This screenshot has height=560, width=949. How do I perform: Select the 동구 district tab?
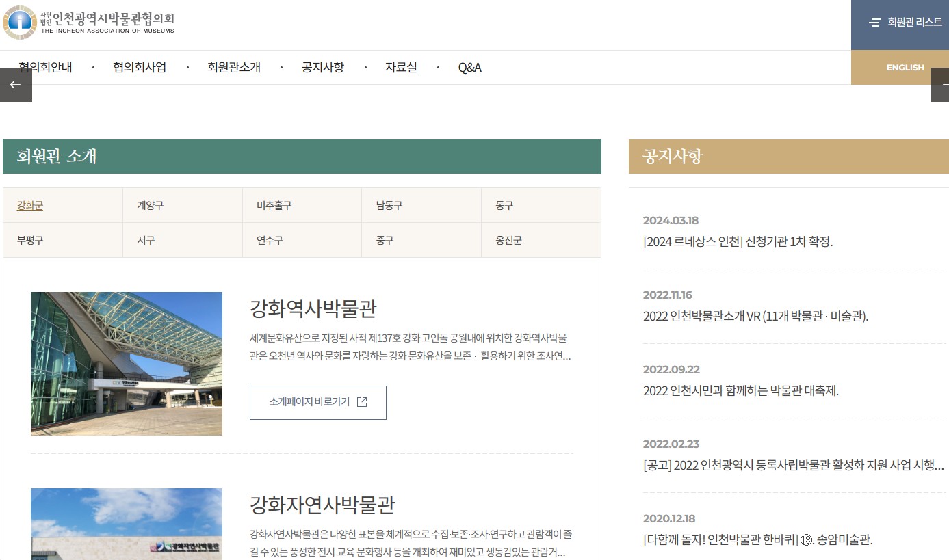click(541, 205)
